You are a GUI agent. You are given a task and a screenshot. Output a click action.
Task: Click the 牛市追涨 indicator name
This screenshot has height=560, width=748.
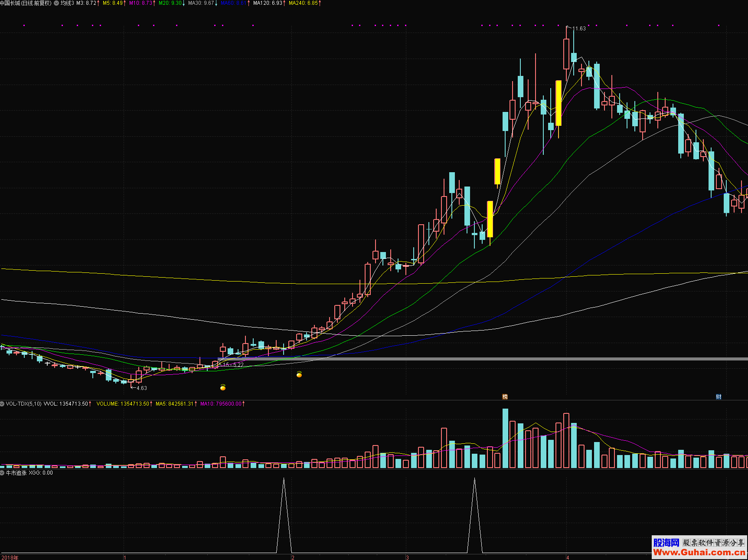click(16, 473)
